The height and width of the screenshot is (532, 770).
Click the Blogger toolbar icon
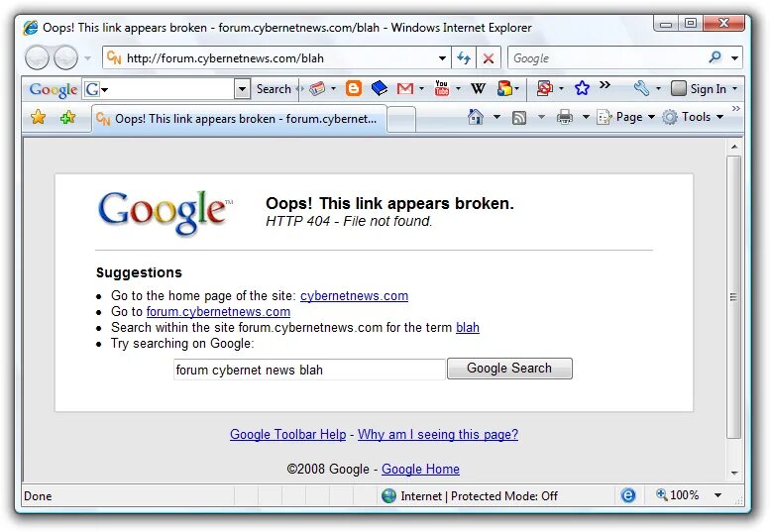click(x=354, y=88)
